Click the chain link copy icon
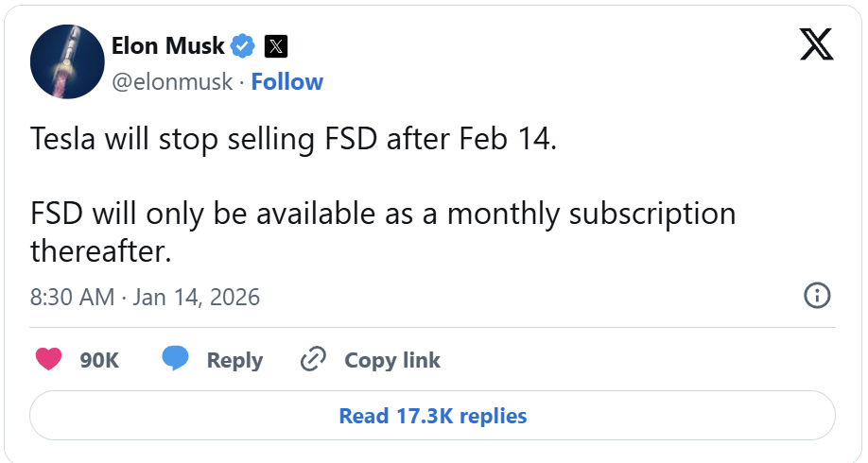 point(313,360)
